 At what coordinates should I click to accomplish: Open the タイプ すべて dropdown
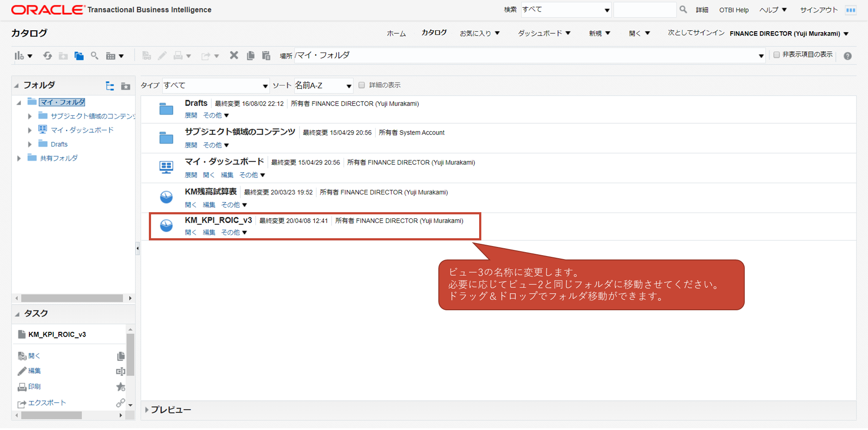click(216, 85)
